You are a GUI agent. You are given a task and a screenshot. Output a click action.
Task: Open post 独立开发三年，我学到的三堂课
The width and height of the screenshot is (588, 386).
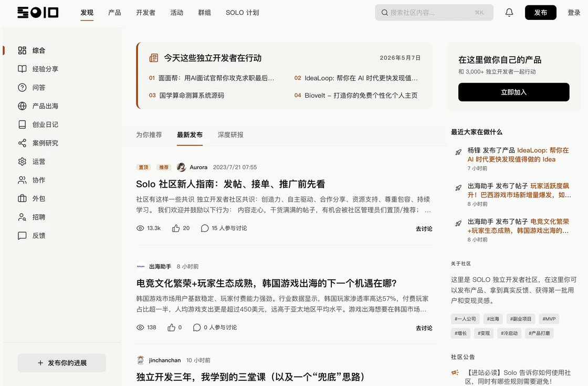coord(250,377)
